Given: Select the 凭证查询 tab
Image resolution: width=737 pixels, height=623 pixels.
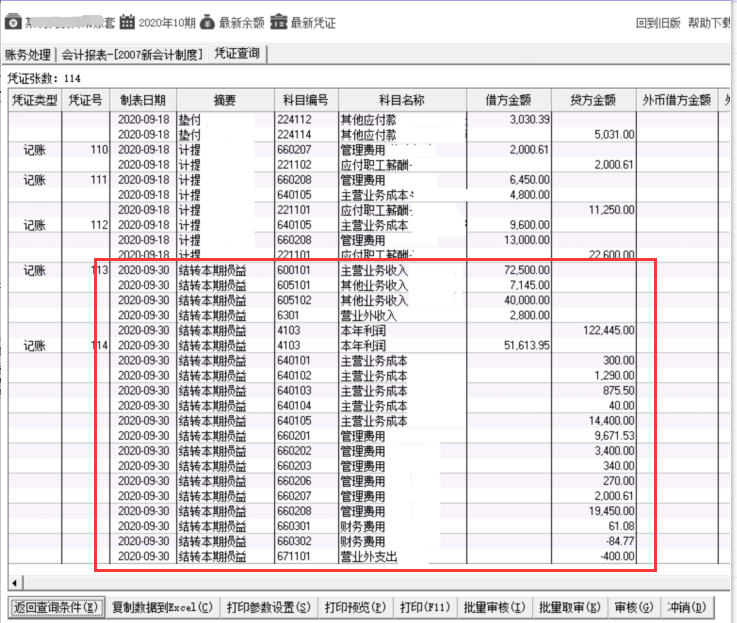Looking at the screenshot, I should point(237,54).
